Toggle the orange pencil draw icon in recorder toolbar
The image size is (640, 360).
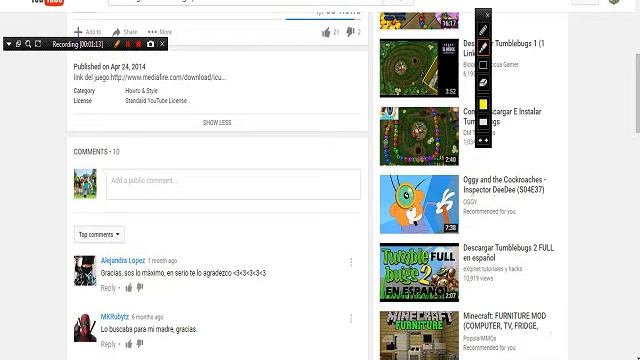pos(117,44)
